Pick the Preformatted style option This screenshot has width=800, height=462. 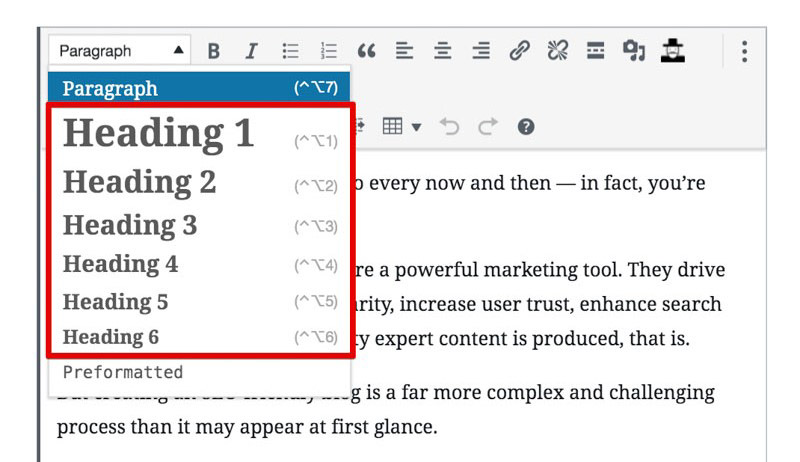pyautogui.click(x=123, y=372)
